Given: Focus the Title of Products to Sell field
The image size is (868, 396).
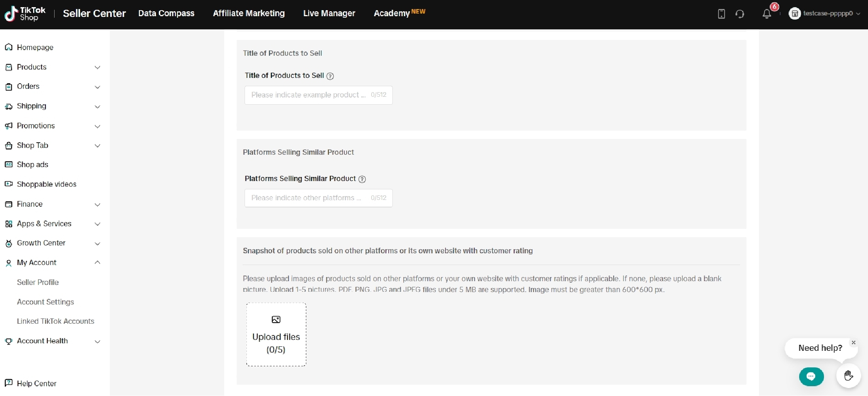Looking at the screenshot, I should pyautogui.click(x=309, y=95).
